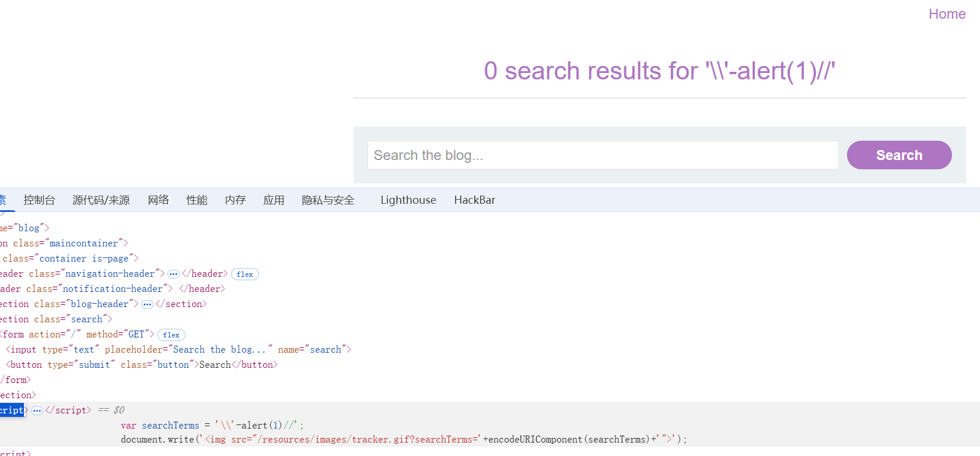Image resolution: width=980 pixels, height=456 pixels.
Task: Select the container is-page row
Action: click(69, 259)
